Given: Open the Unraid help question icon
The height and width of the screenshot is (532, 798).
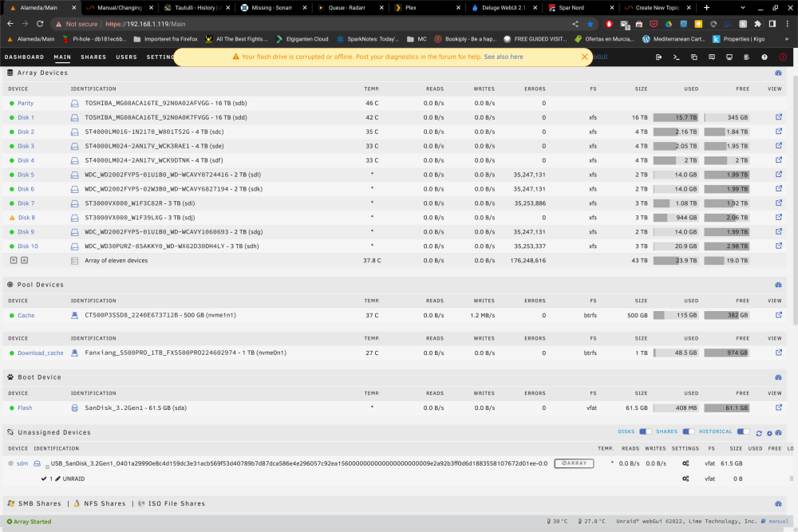Looking at the screenshot, I should pyautogui.click(x=764, y=57).
